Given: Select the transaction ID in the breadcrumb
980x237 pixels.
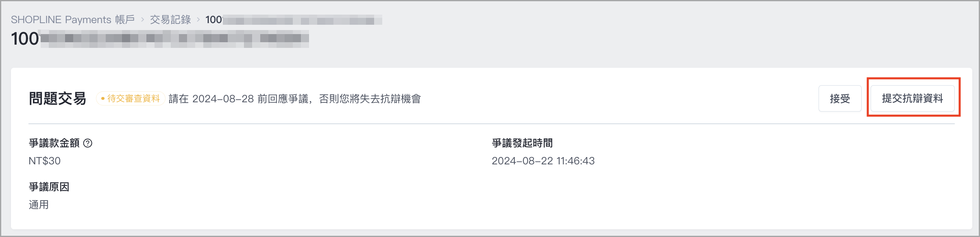Looking at the screenshot, I should pyautogui.click(x=294, y=19).
